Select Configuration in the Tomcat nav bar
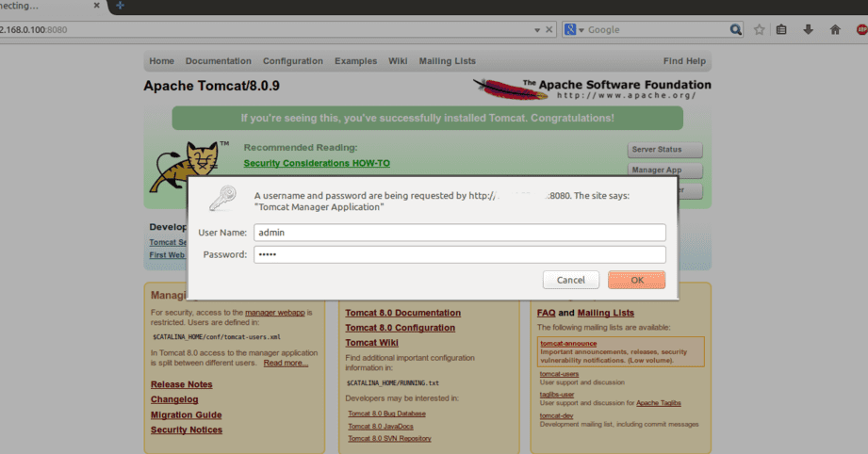Viewport: 868px width, 454px height. pyautogui.click(x=292, y=61)
